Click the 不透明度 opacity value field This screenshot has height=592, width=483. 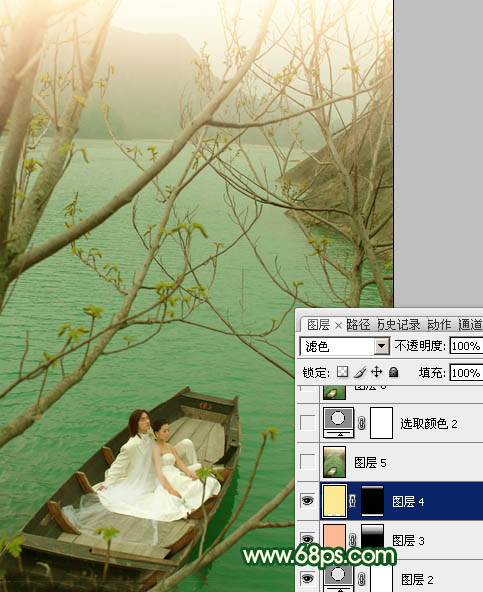[x=466, y=346]
